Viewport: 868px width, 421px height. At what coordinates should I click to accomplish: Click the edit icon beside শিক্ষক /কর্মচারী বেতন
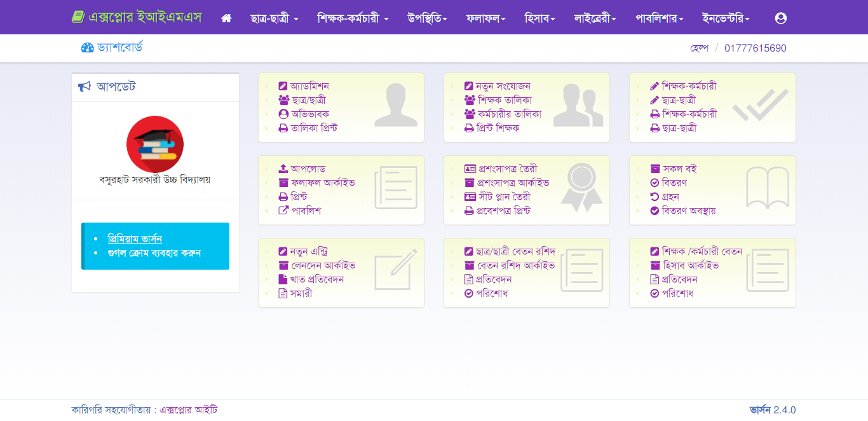pos(654,252)
